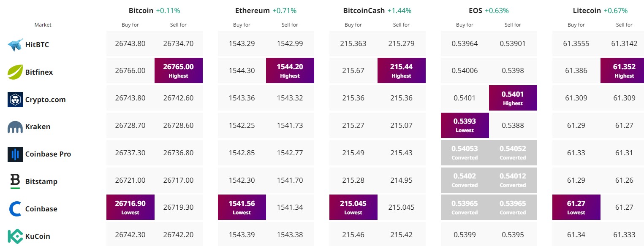Image resolution: width=644 pixels, height=246 pixels.
Task: Click the Coinbase blue C icon
Action: pyautogui.click(x=15, y=209)
